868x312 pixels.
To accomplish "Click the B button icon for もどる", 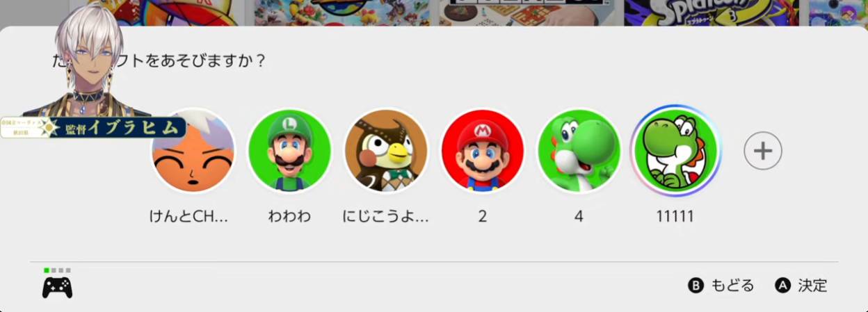I will pos(696,286).
